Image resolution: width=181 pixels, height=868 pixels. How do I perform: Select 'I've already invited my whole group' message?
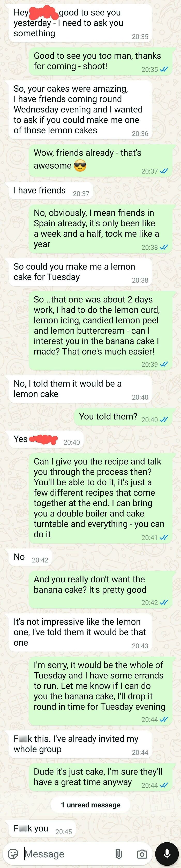(80, 745)
